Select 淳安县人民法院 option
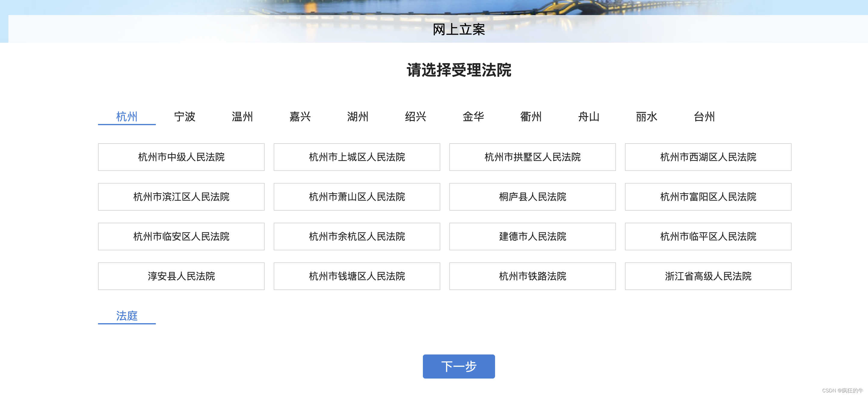868x396 pixels. click(181, 276)
